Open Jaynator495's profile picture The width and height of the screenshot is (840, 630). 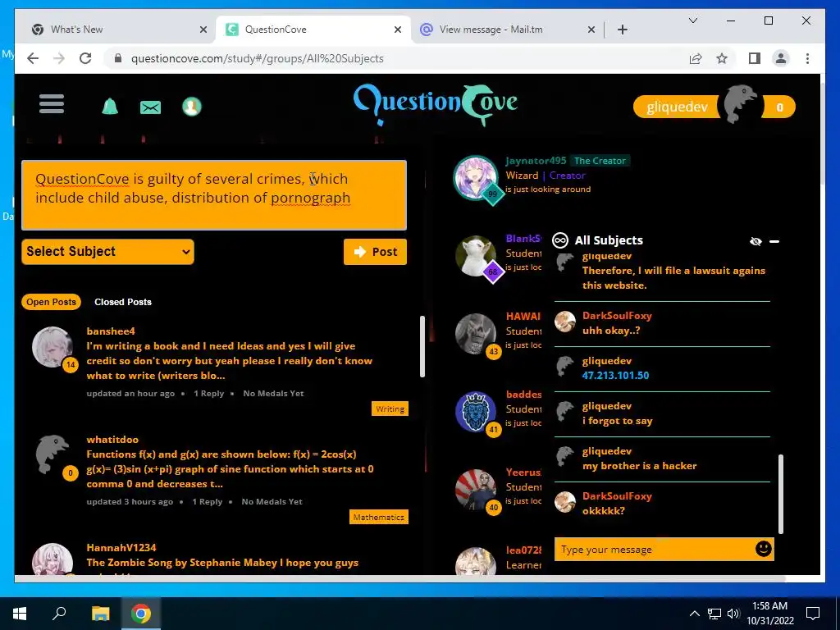(475, 177)
